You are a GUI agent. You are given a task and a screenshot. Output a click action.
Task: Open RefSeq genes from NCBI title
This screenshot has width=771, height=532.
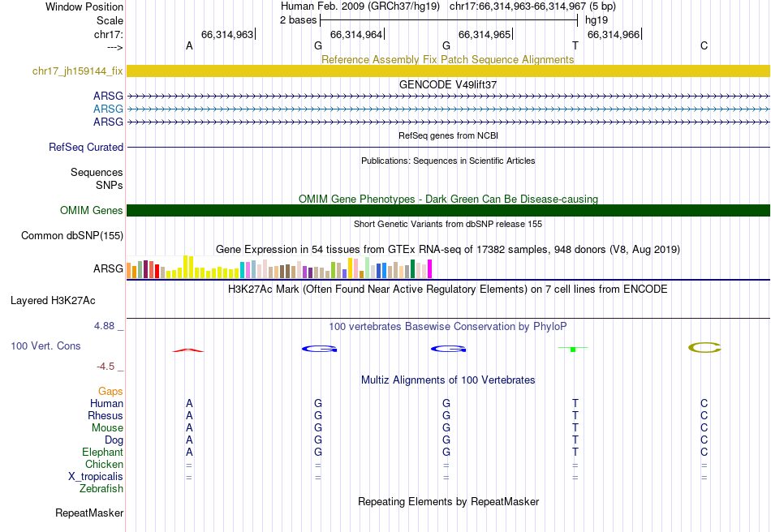click(448, 135)
